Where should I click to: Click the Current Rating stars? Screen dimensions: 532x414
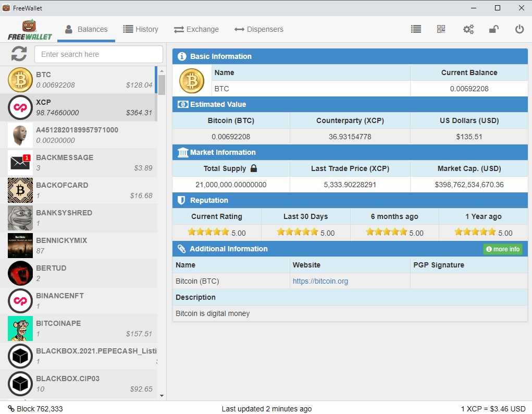208,233
